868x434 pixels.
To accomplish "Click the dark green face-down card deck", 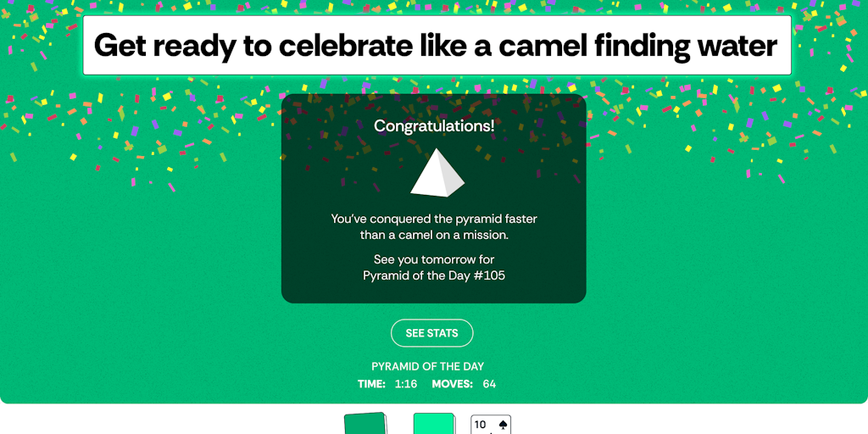I will click(x=365, y=424).
